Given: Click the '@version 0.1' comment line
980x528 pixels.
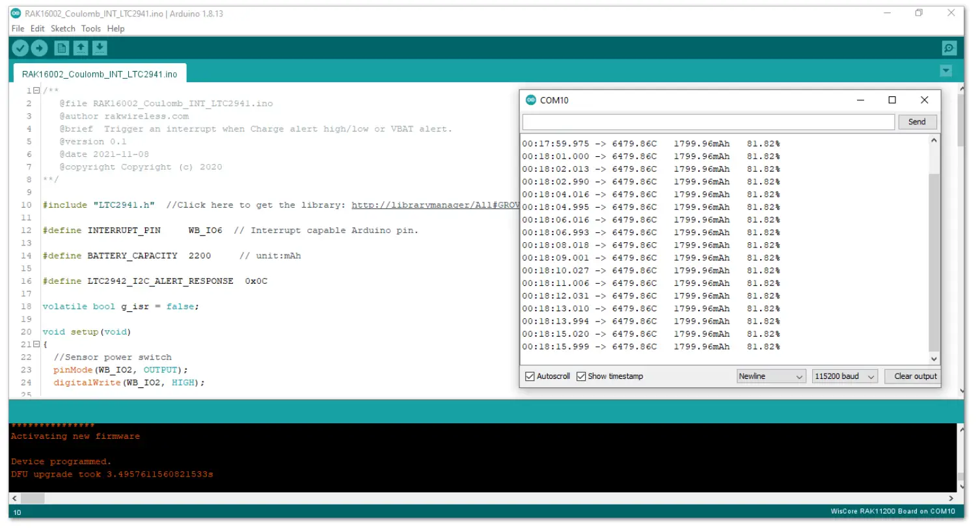Looking at the screenshot, I should pos(93,142).
